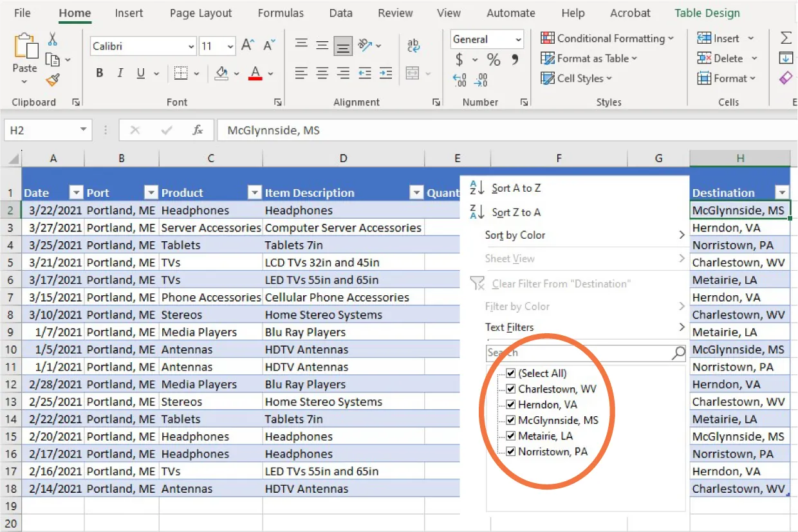Screen dimensions: 798x532
Task: Uncheck Metairie, LA in the filter list
Action: [x=512, y=436]
